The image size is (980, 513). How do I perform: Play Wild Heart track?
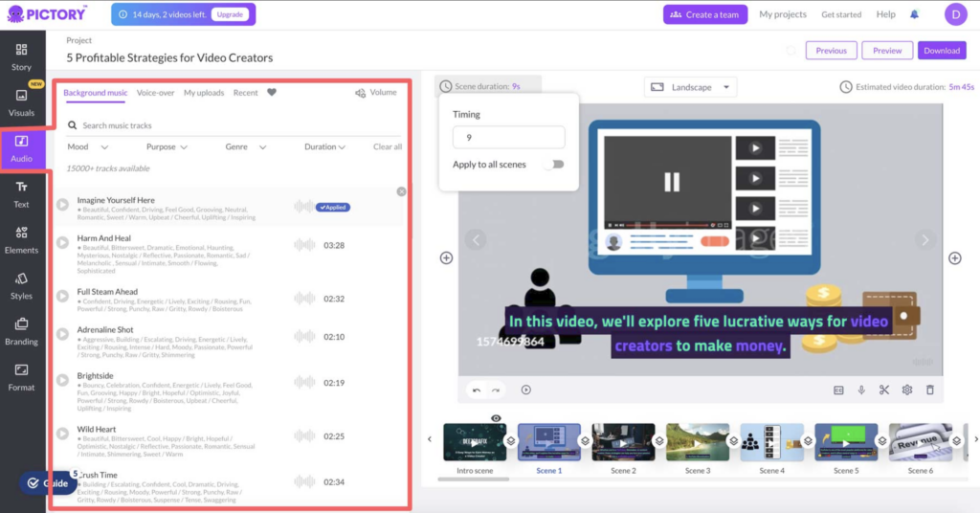coord(62,434)
